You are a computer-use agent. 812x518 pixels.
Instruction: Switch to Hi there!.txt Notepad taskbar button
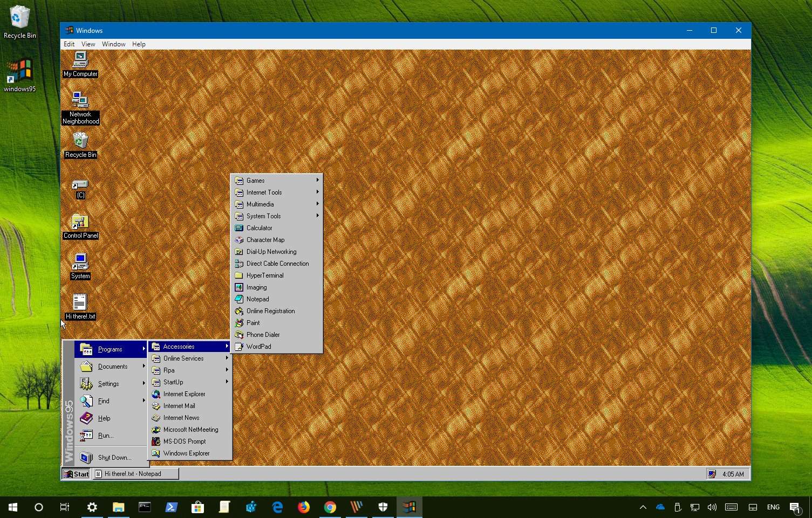tap(136, 474)
